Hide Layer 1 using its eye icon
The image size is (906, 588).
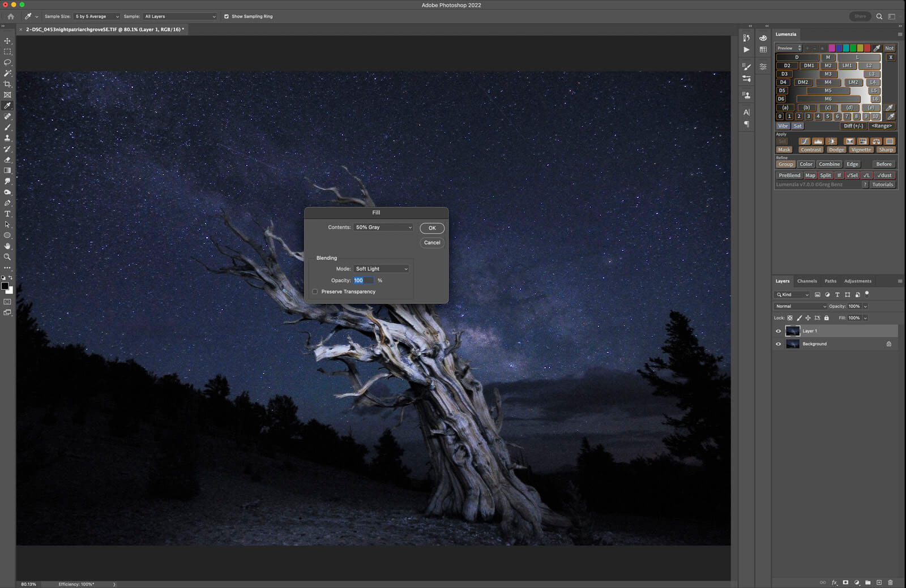pyautogui.click(x=778, y=331)
